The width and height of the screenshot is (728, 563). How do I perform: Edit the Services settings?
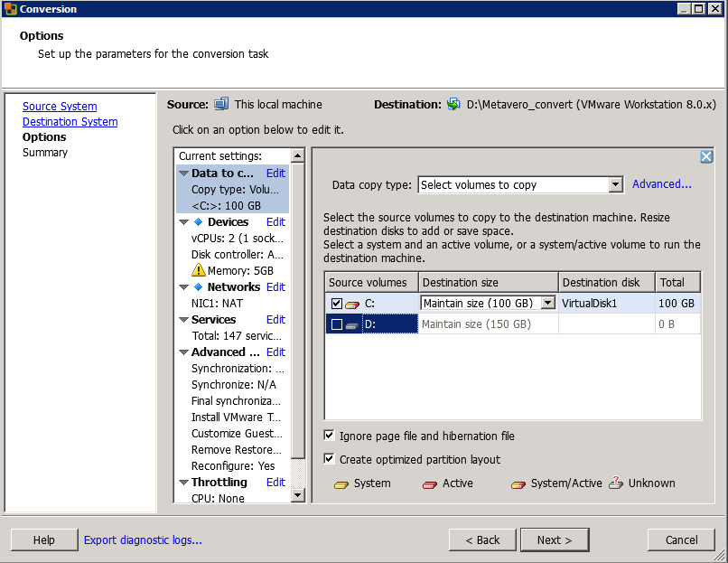click(275, 319)
